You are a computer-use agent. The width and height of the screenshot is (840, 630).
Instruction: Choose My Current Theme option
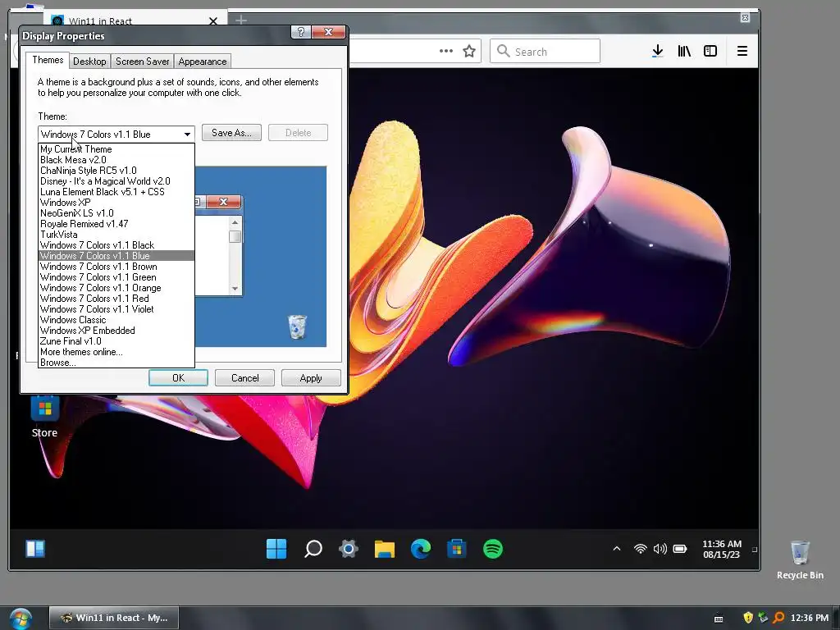pos(116,149)
